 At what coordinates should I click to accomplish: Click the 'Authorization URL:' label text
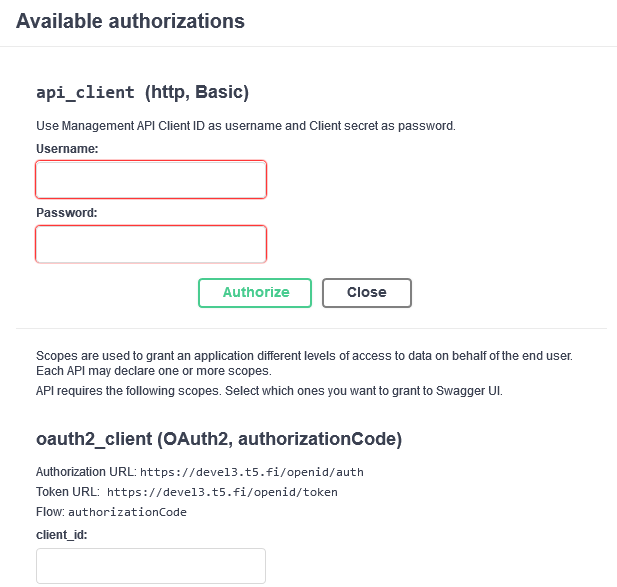[x=86, y=472]
